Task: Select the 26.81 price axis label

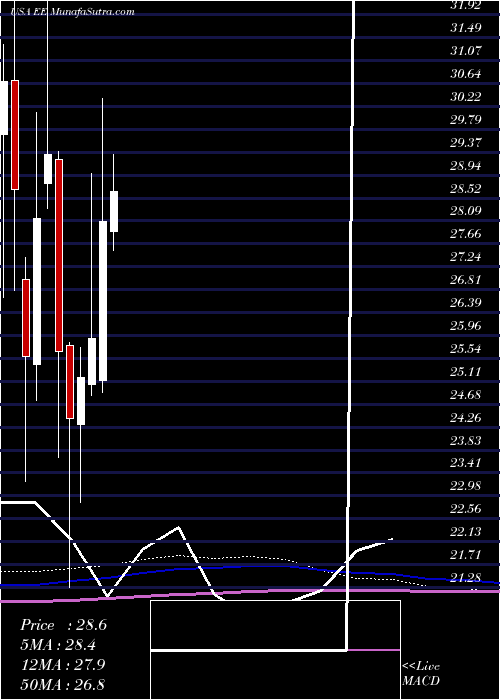Action: (466, 280)
